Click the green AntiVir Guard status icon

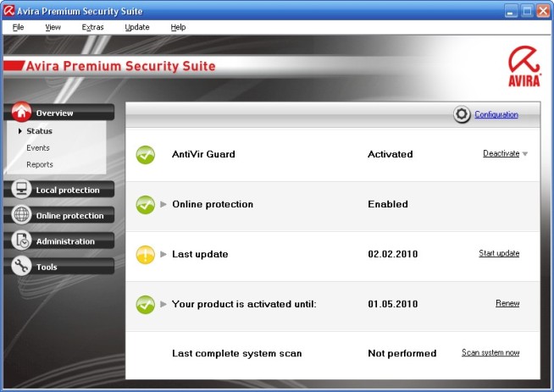tap(146, 155)
